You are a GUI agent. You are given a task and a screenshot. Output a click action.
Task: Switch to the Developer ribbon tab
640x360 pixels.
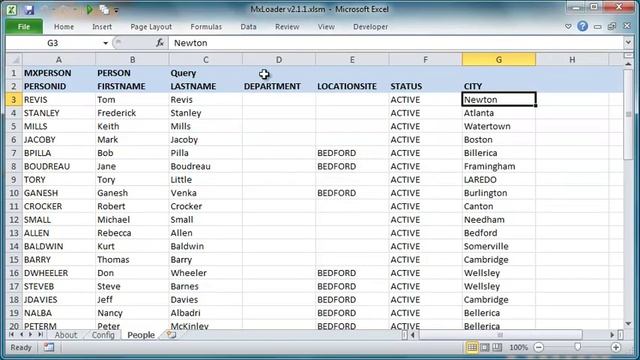click(x=371, y=27)
